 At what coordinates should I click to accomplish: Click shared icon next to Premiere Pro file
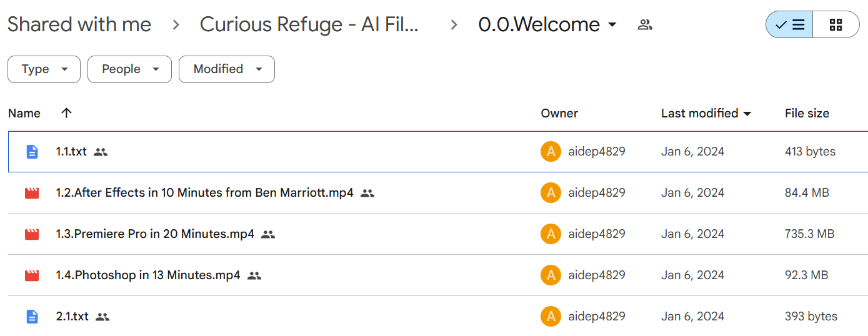click(x=268, y=234)
